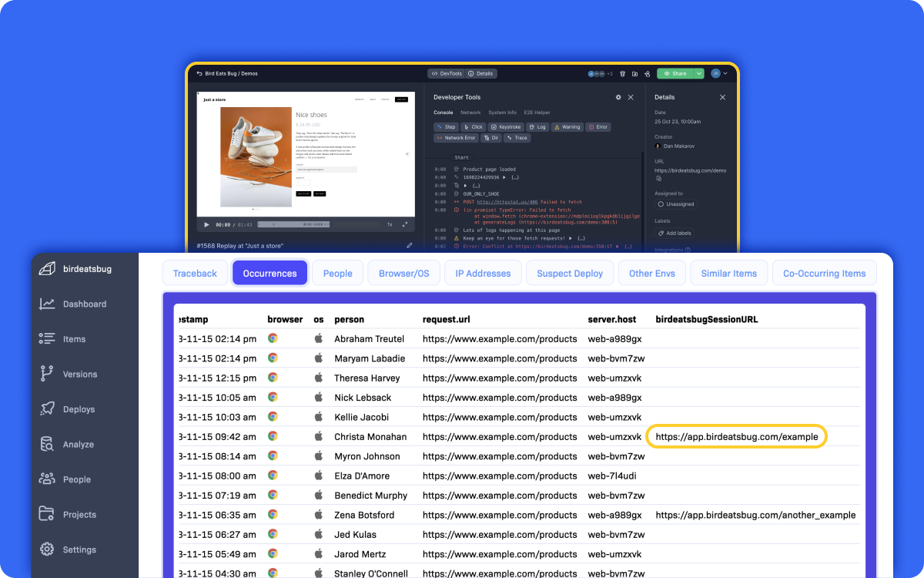Enable the Network Error filter
This screenshot has width=924, height=578.
coord(456,137)
